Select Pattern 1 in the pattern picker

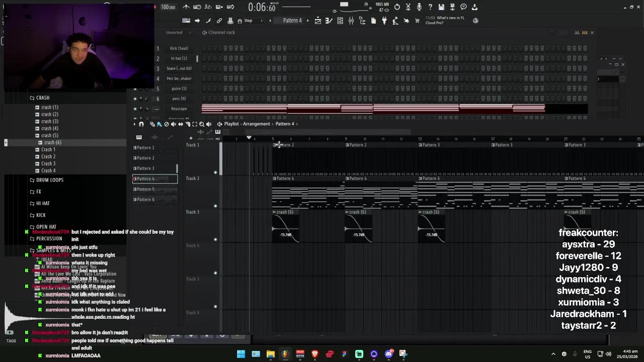point(155,148)
